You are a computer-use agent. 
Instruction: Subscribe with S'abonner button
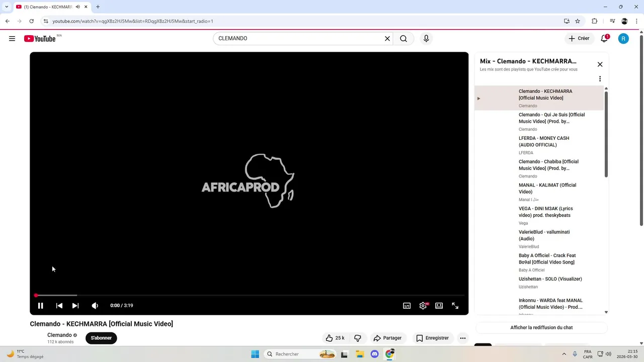tap(101, 338)
